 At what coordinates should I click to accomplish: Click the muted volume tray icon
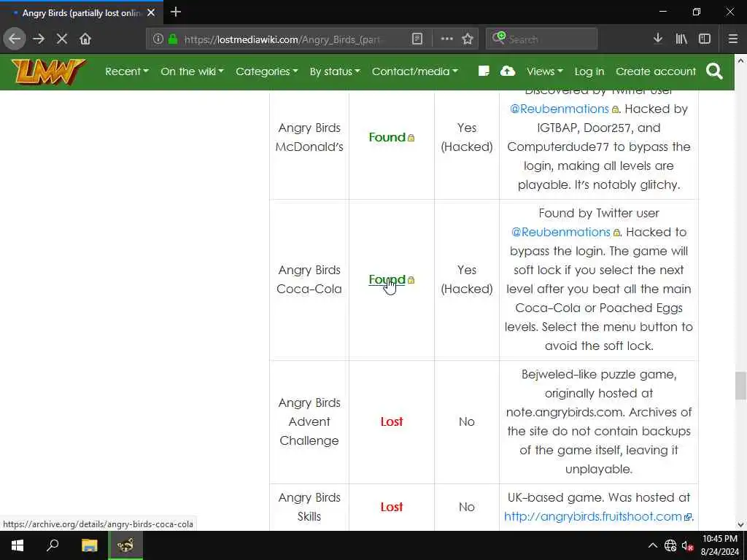[x=687, y=545]
